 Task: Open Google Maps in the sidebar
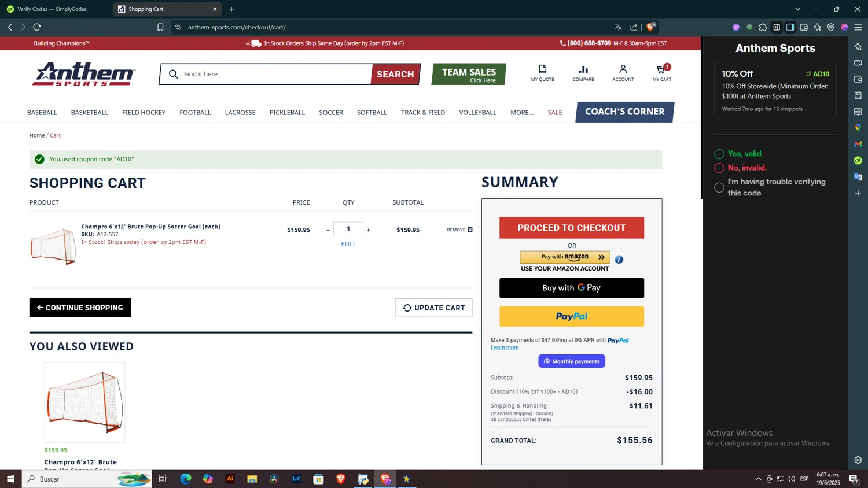coord(858,128)
